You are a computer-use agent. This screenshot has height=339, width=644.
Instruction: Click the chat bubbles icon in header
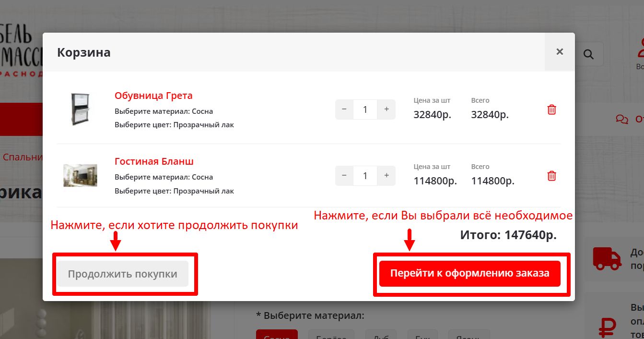622,119
